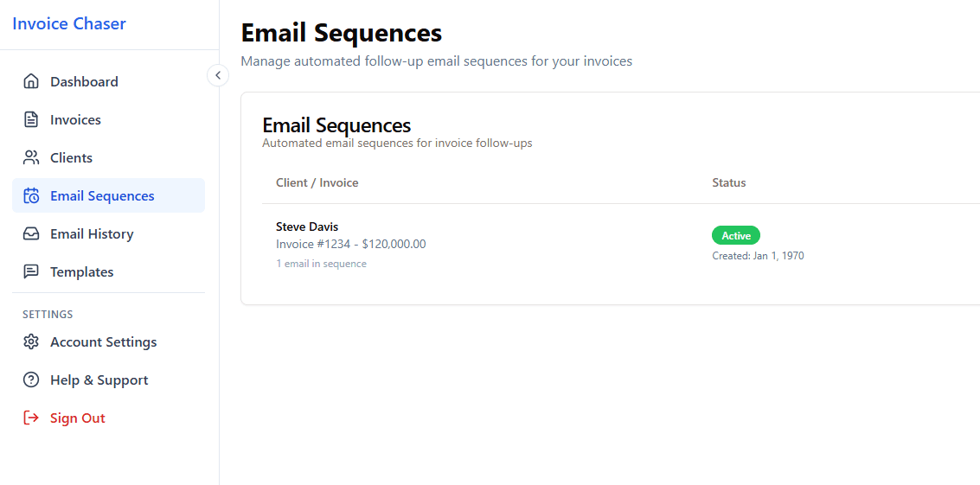Open the Steve Davis sequence row
The height and width of the screenshot is (485, 980).
click(307, 227)
